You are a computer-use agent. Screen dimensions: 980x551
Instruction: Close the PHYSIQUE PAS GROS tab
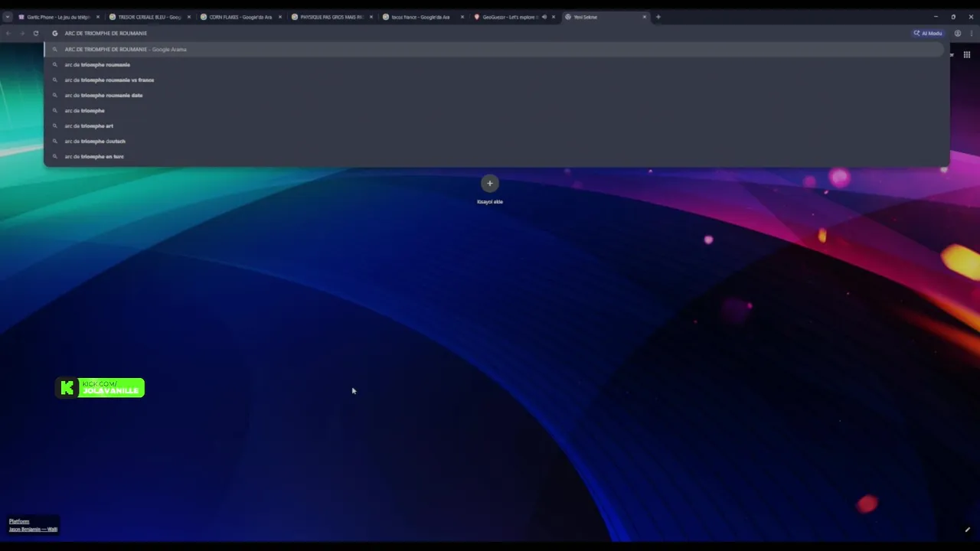coord(371,17)
